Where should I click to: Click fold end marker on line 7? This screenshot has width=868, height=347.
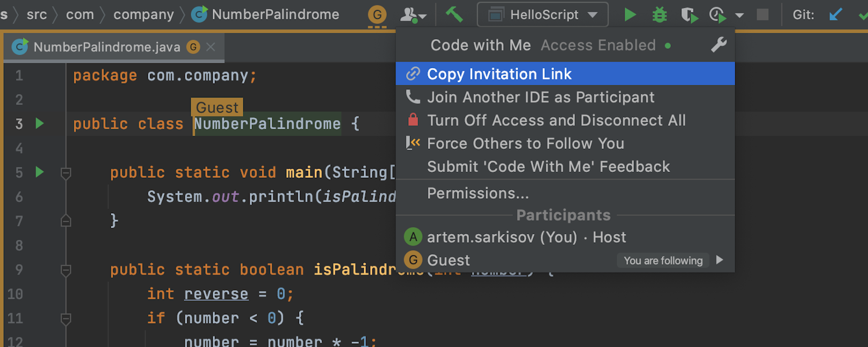coord(66,221)
